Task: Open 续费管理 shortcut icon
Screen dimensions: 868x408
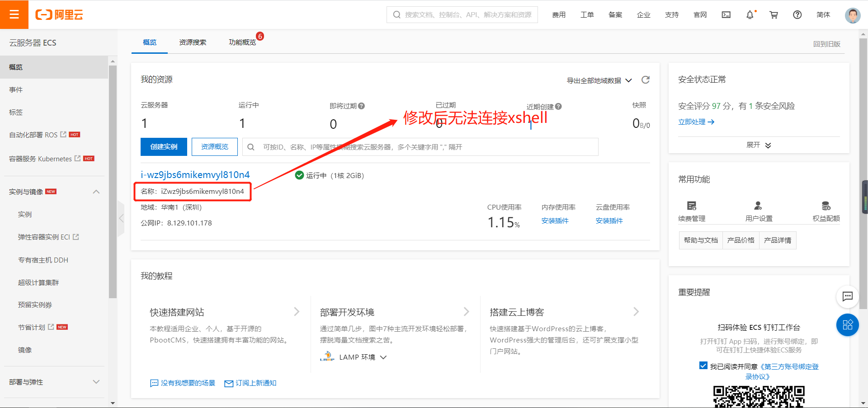Action: 692,206
